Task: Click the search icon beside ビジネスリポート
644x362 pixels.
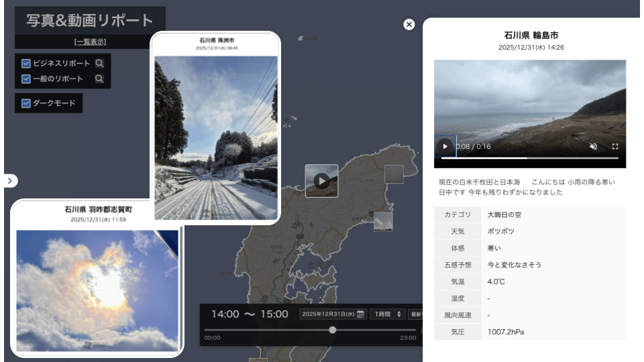Action: [99, 64]
